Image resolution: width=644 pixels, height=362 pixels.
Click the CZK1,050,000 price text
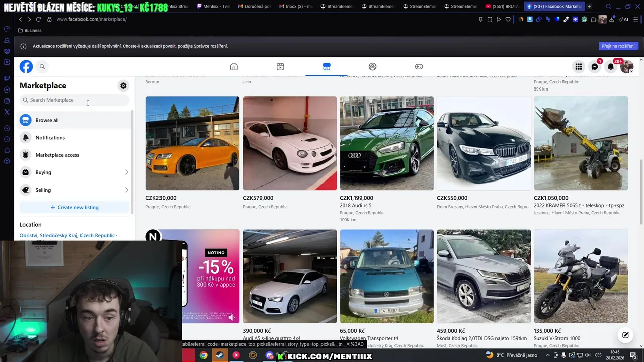551,198
